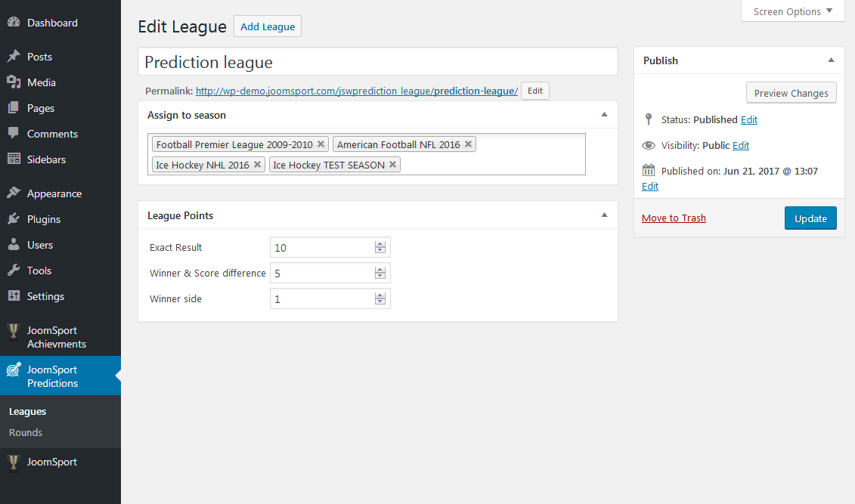
Task: Click the Media icon in sidebar
Action: [14, 82]
